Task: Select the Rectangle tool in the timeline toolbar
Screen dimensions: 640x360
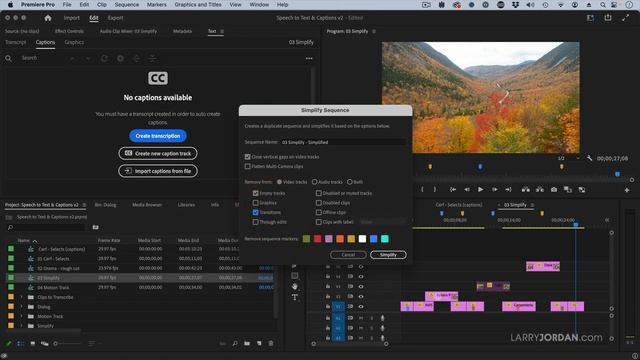Action: pyautogui.click(x=295, y=276)
